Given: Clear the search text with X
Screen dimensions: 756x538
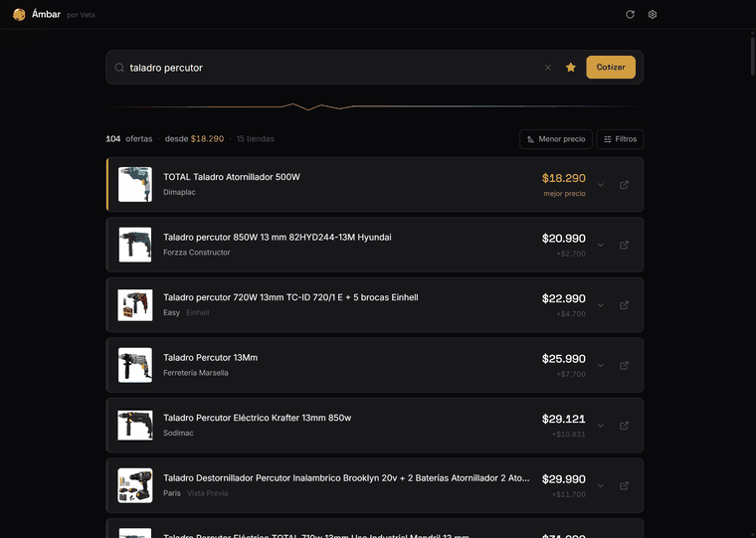Looking at the screenshot, I should [x=548, y=68].
